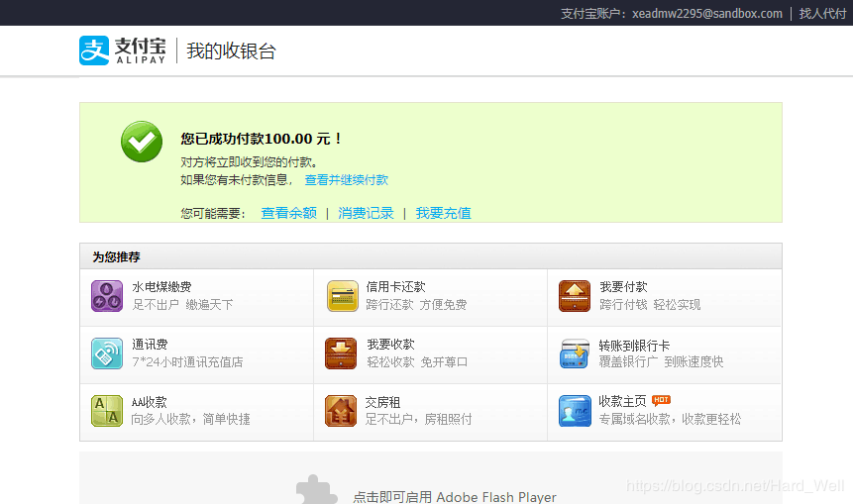
Task: Open the 交房租 rent payment icon
Action: [x=341, y=411]
